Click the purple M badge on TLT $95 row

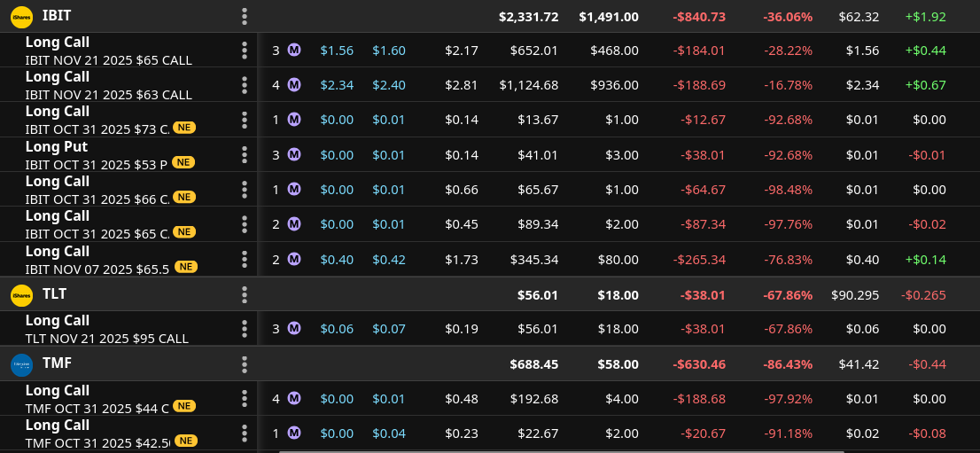294,329
